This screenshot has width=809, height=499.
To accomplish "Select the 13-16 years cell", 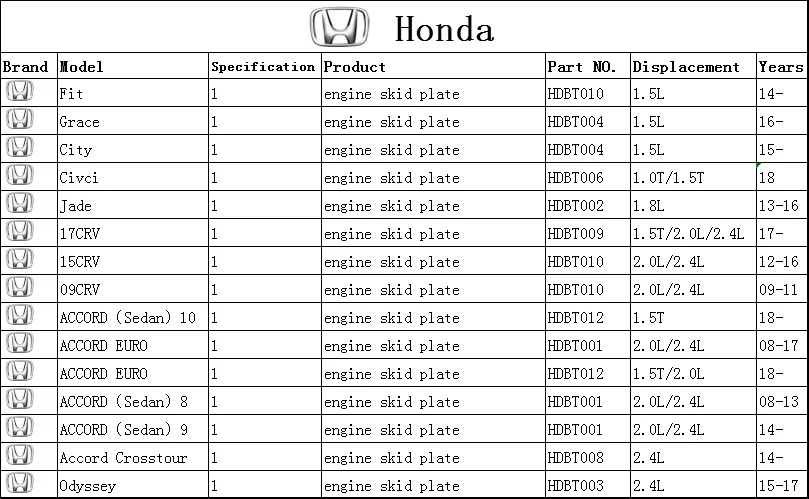I will point(779,206).
